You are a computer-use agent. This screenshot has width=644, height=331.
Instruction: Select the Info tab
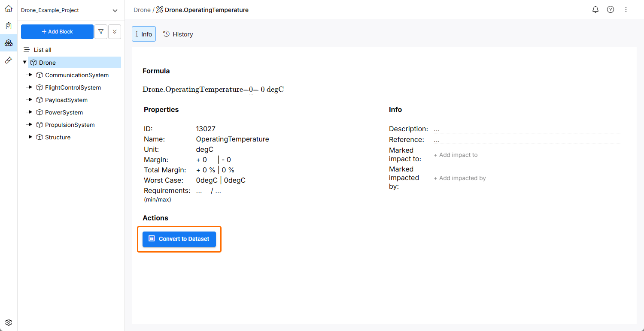coord(144,34)
